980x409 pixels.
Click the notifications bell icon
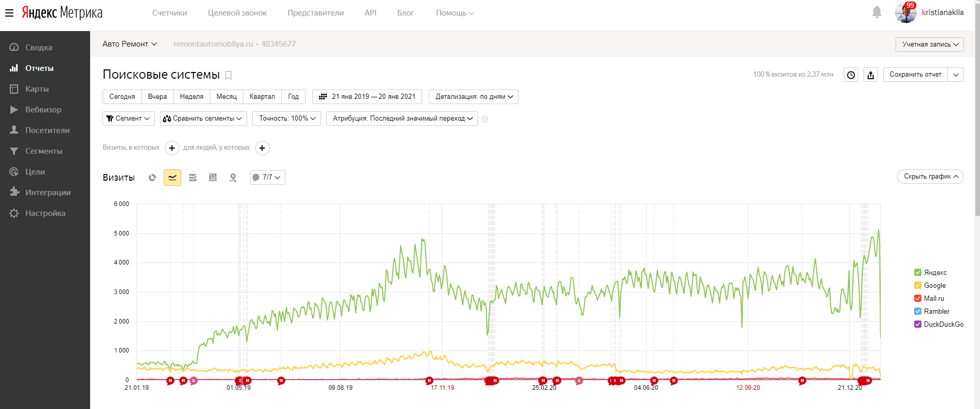(x=876, y=12)
